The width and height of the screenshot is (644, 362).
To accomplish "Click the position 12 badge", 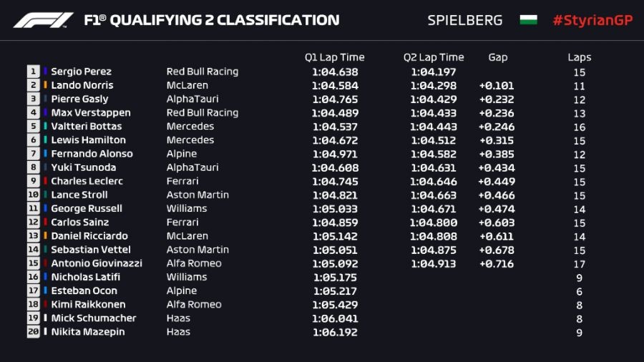I will (34, 222).
